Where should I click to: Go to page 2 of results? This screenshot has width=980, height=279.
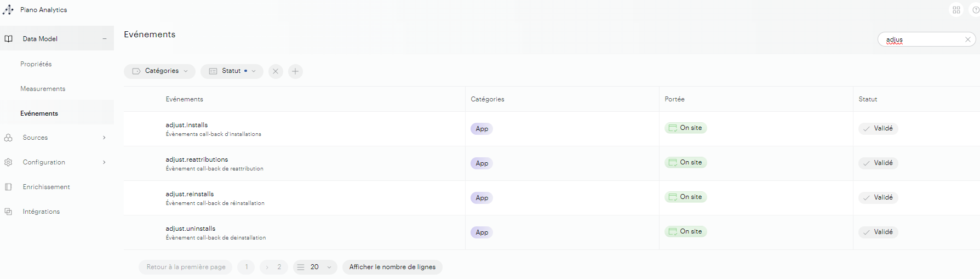(x=279, y=267)
